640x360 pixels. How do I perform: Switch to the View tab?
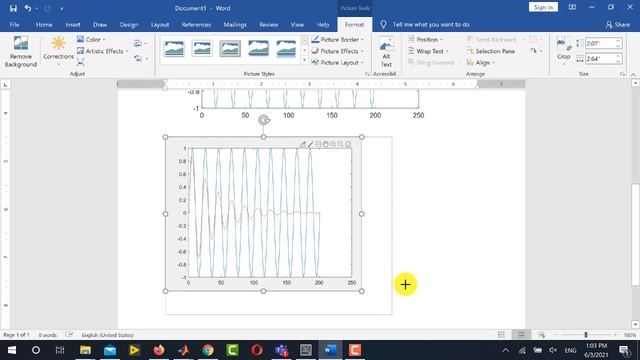(297, 24)
